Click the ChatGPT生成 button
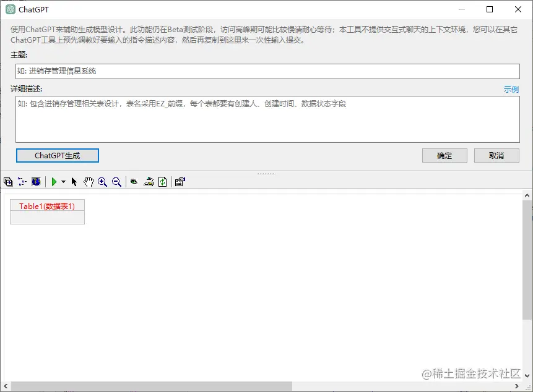Image resolution: width=533 pixels, height=392 pixels. (x=58, y=155)
